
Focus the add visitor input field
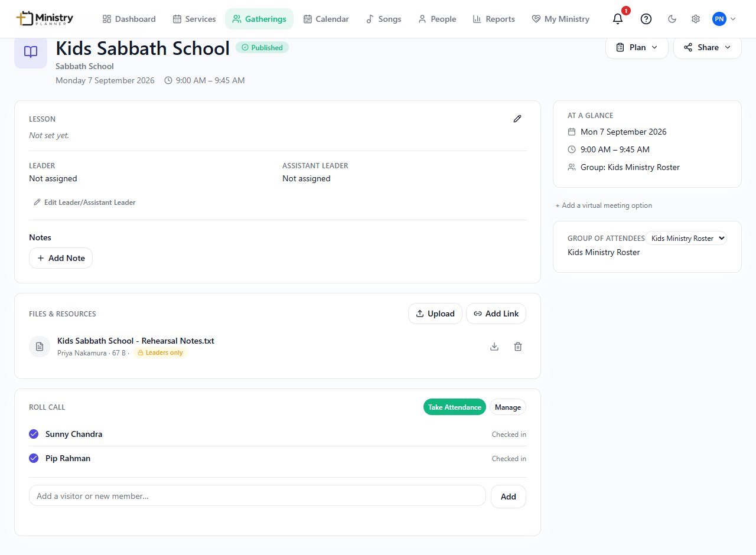[x=258, y=496]
